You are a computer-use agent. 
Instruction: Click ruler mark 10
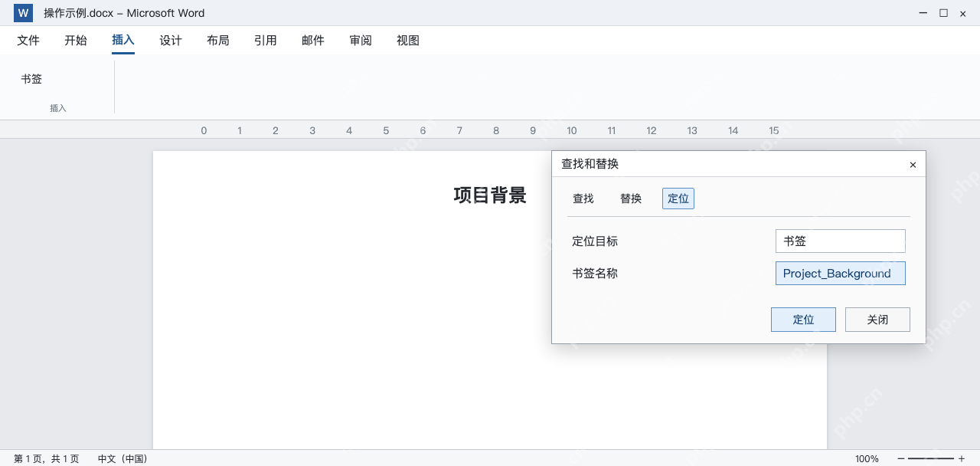click(x=572, y=130)
